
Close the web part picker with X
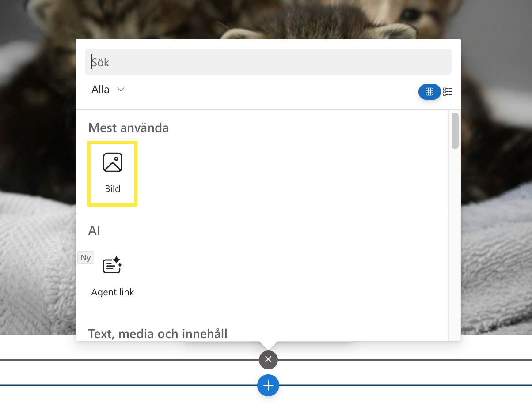click(268, 360)
